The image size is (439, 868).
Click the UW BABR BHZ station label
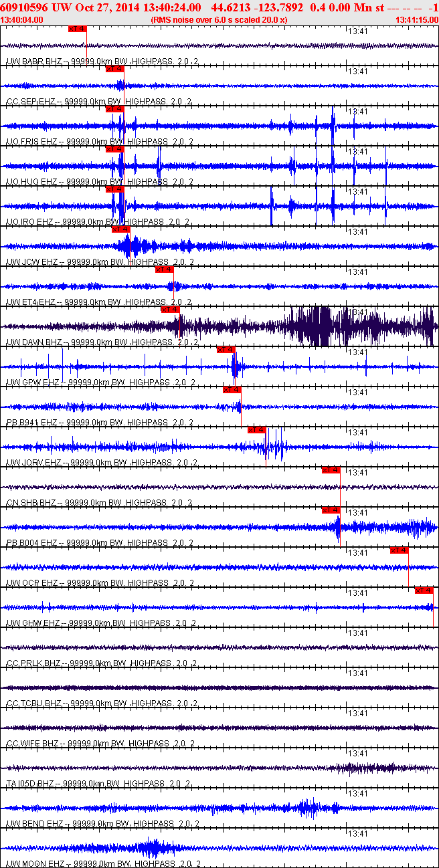(x=102, y=62)
